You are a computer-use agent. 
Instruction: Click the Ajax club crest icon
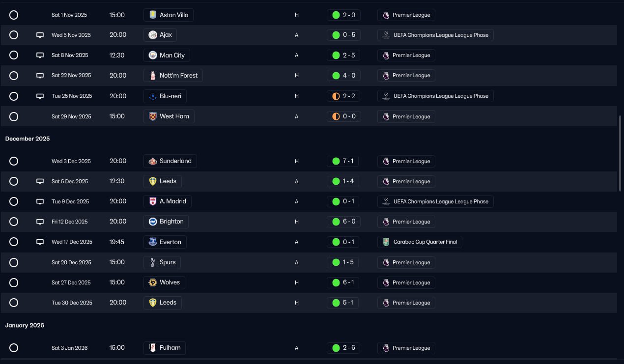click(153, 35)
